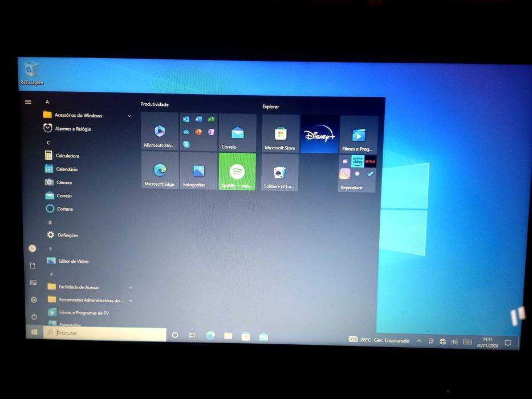
Task: Open the network globe tray icon
Action: 442,341
